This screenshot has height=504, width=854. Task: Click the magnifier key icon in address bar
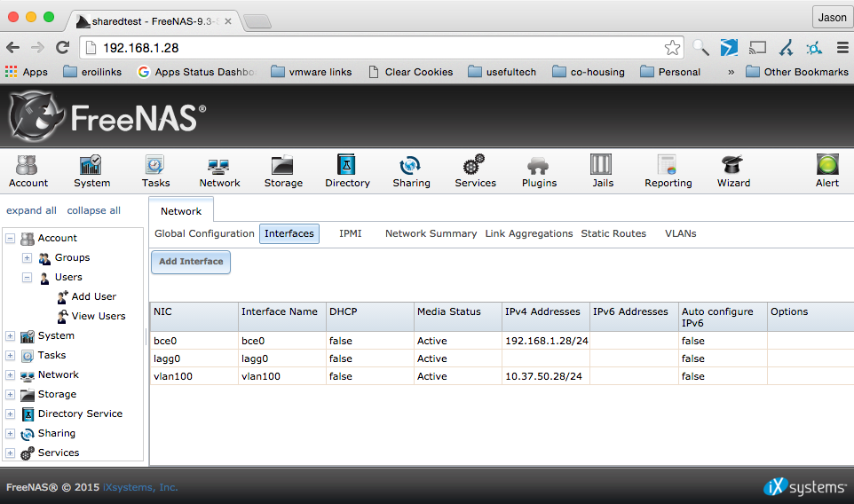pos(700,48)
